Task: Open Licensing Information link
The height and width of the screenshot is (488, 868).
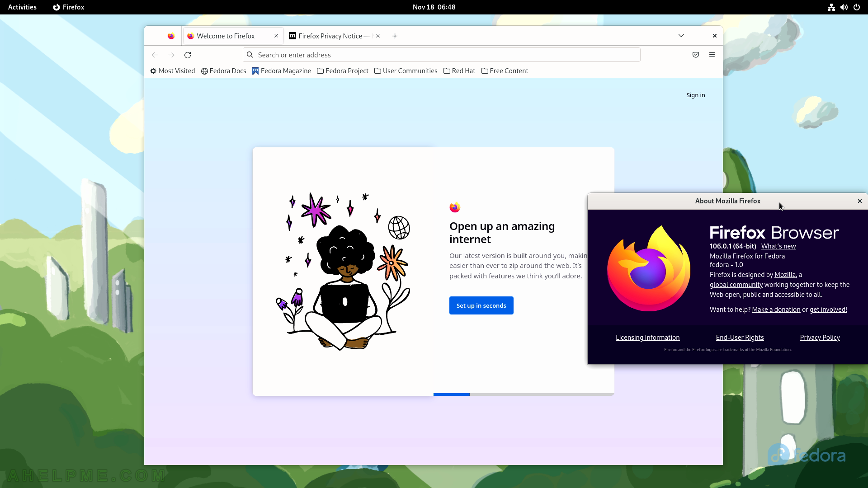Action: (647, 338)
